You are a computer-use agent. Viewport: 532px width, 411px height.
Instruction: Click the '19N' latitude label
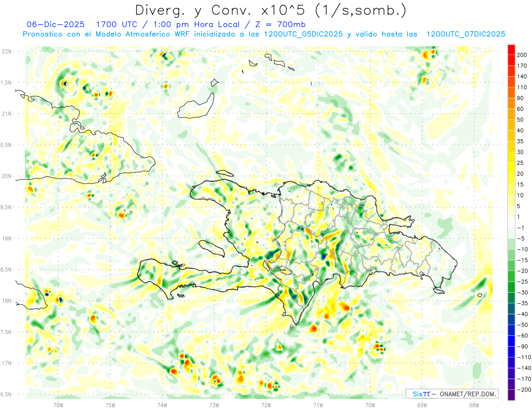click(7, 239)
